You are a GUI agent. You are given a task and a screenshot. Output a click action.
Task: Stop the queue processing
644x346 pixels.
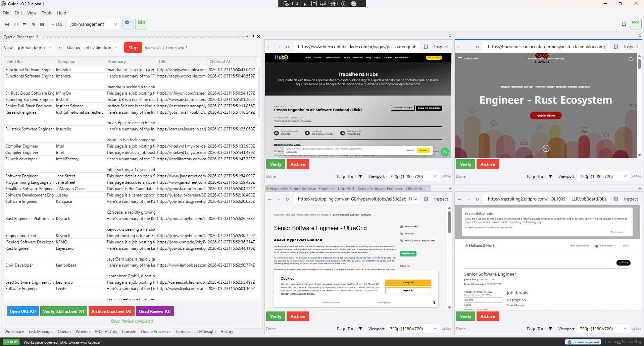133,48
